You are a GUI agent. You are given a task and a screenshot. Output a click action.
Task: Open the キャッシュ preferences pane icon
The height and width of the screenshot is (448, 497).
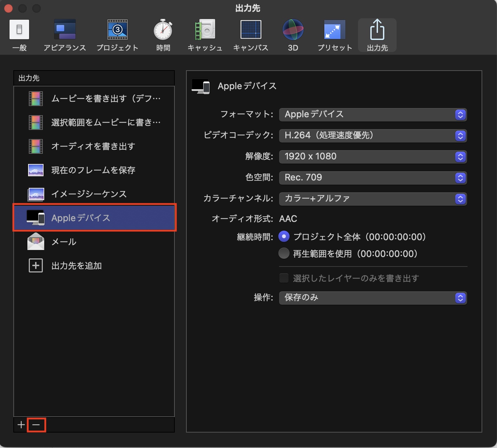pyautogui.click(x=205, y=29)
